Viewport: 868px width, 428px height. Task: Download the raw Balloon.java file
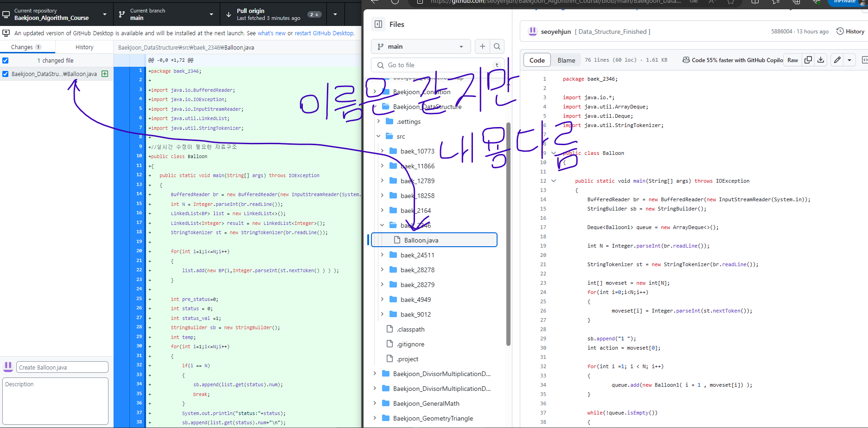[x=821, y=60]
